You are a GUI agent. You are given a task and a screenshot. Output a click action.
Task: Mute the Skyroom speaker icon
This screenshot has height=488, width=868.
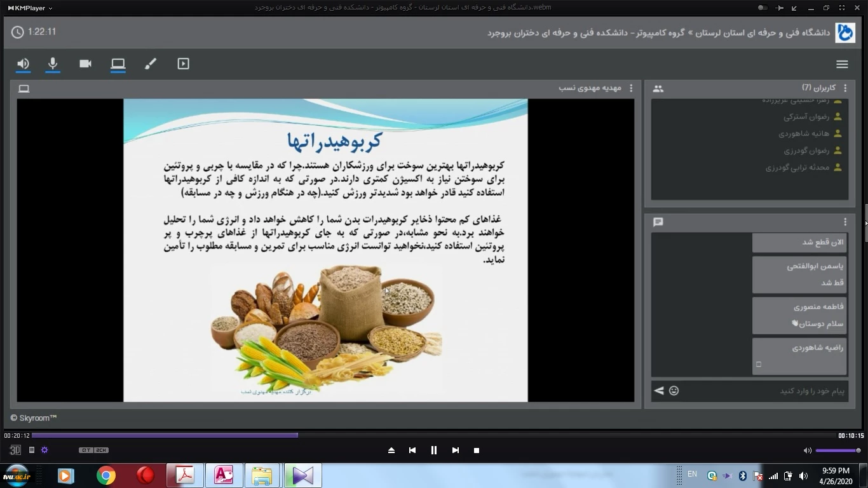coord(24,64)
